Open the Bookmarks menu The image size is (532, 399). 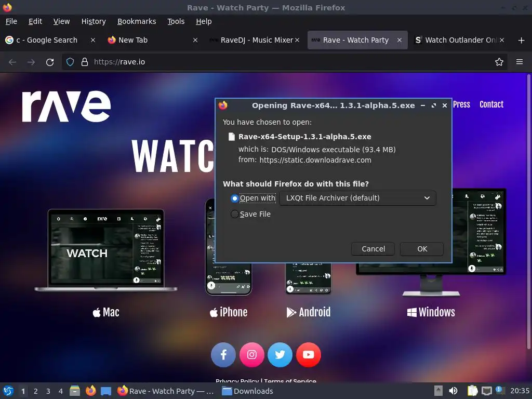pyautogui.click(x=137, y=21)
